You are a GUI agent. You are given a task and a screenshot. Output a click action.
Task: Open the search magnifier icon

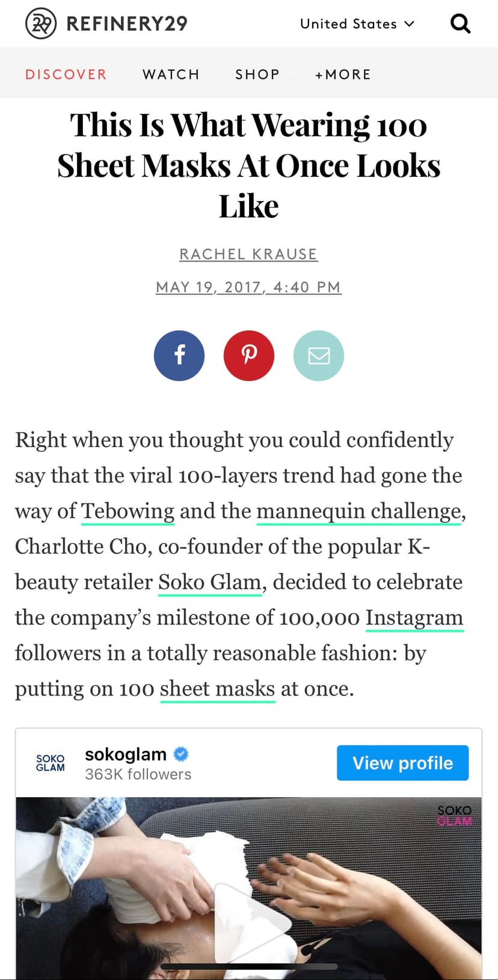[x=460, y=24]
